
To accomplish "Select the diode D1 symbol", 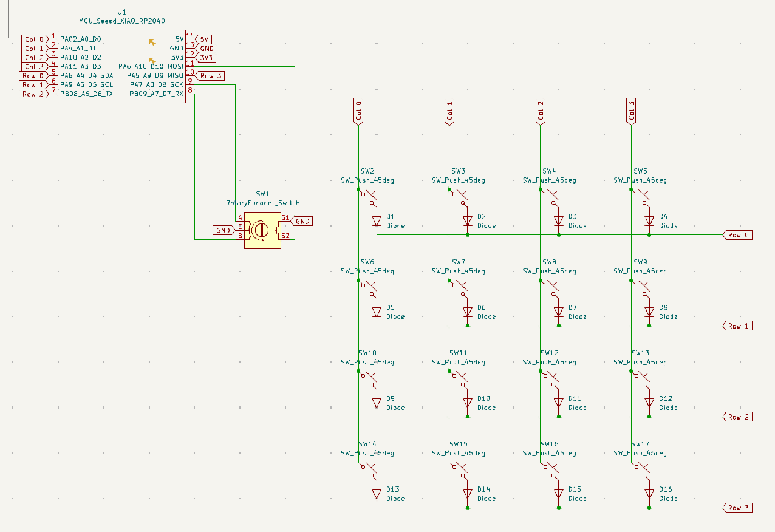I will click(377, 221).
